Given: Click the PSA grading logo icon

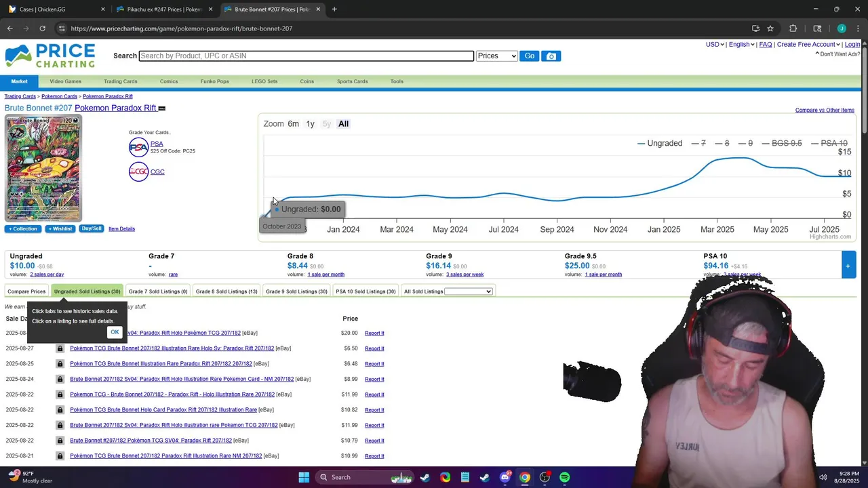Looking at the screenshot, I should point(138,147).
